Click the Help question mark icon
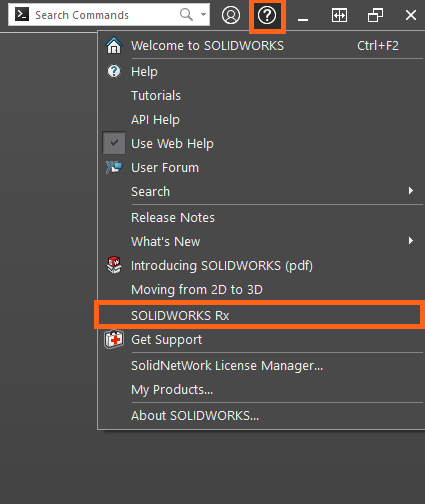Viewport: 425px width, 504px height. click(x=267, y=15)
